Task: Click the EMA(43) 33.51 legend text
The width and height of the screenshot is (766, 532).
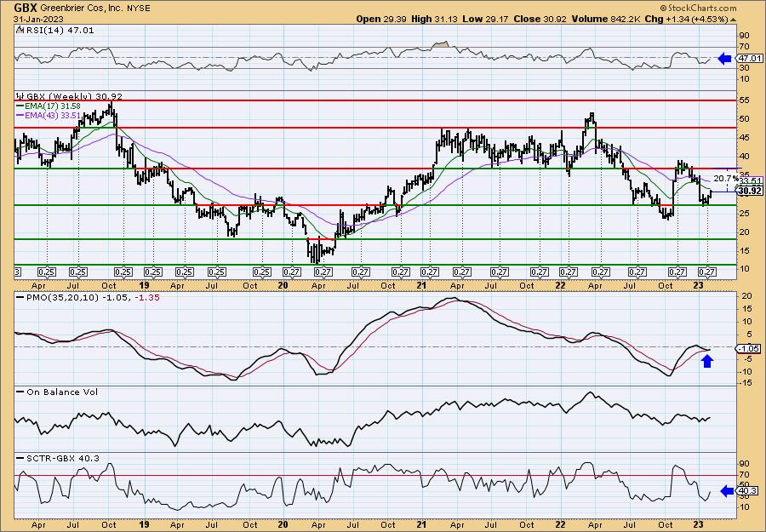Action: [53, 115]
